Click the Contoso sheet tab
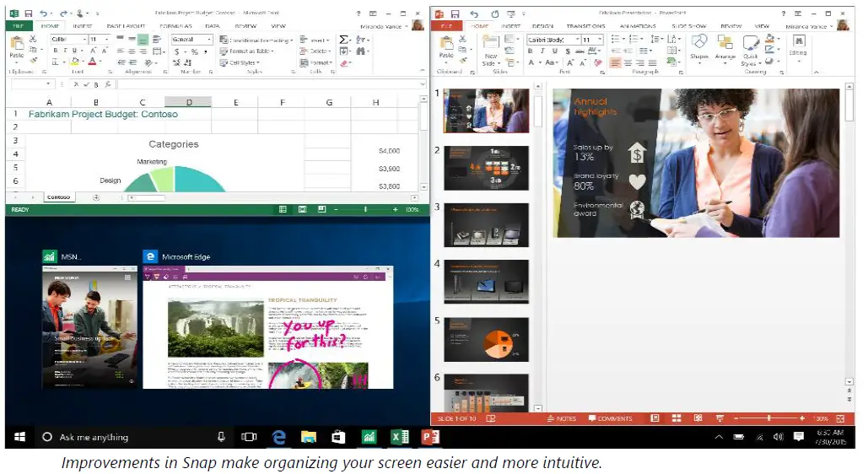868x474 pixels. [x=59, y=197]
